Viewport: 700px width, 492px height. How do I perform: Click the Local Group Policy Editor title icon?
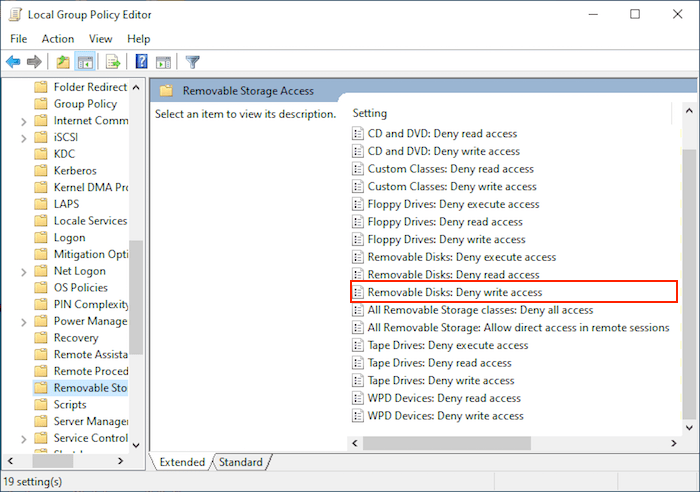coord(15,14)
